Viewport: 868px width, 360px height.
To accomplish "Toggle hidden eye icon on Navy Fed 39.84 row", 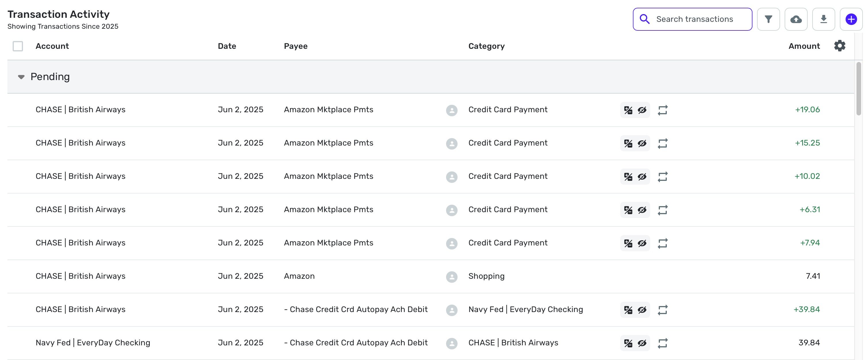I will [x=642, y=343].
